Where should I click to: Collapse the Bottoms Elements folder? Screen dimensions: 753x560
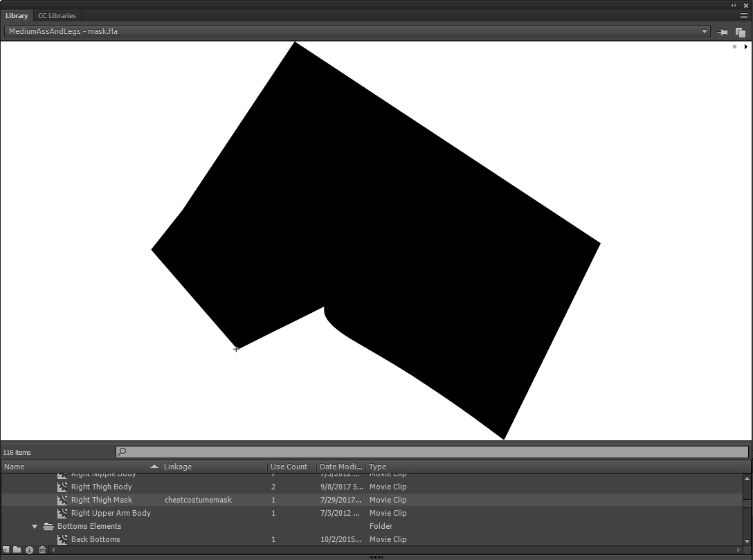[35, 527]
